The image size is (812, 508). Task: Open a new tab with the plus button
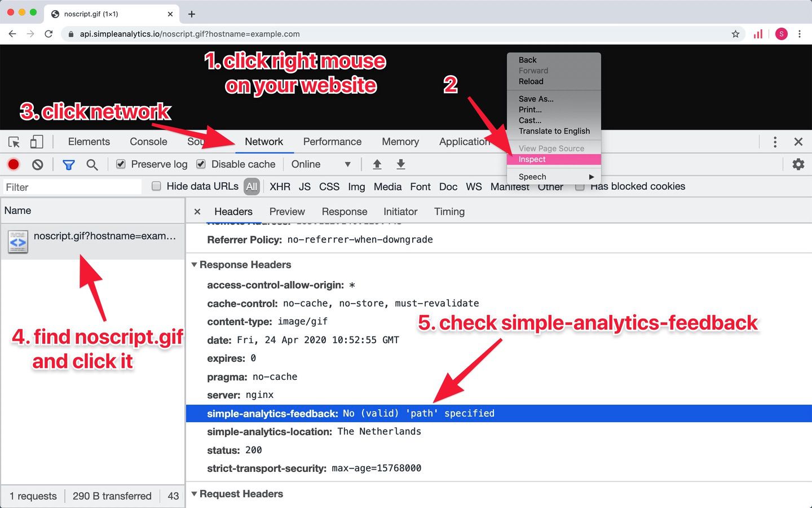[x=192, y=14]
